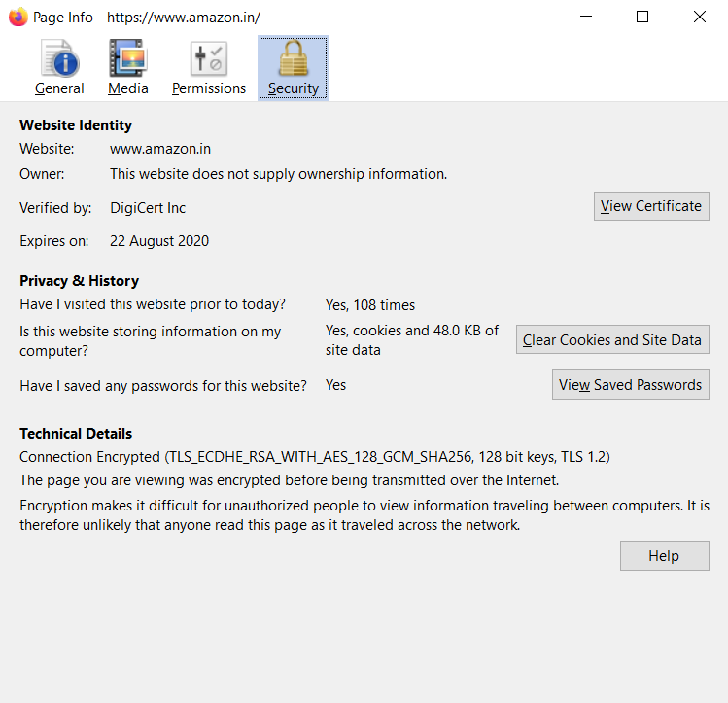This screenshot has height=703, width=728.
Task: Click 'Have I visited this website prior to today?'
Action: [153, 304]
